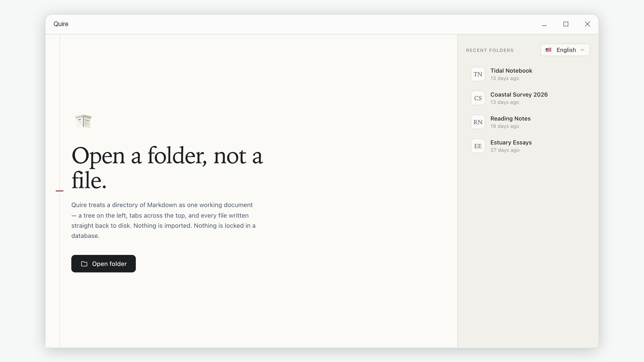Open the Reading Notes recent folder
Viewport: 644px width, 362px height.
528,122
